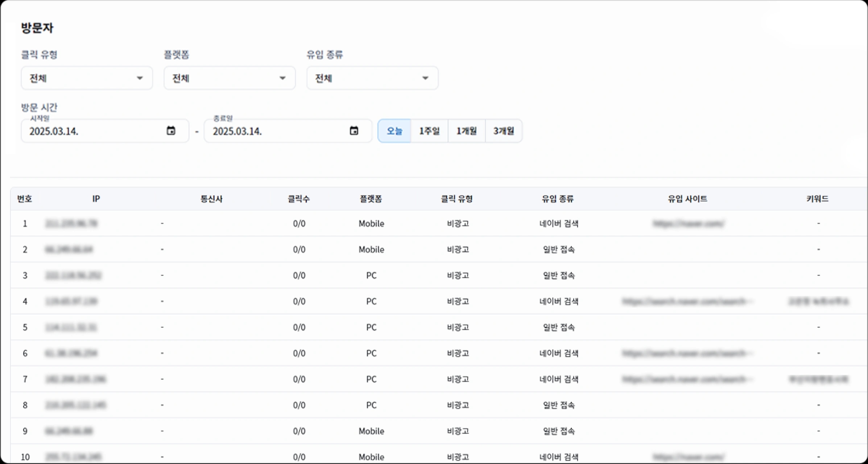Click the Mobile cell in row 2

point(371,249)
